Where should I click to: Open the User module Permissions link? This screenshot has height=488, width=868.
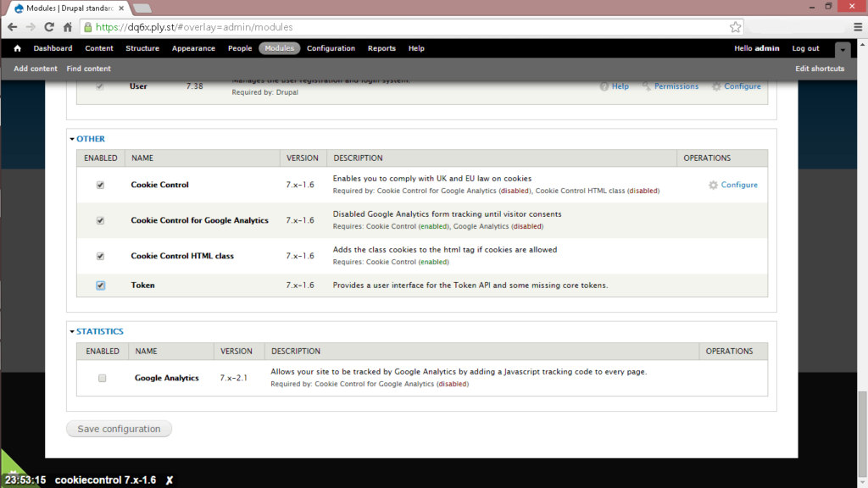click(676, 86)
